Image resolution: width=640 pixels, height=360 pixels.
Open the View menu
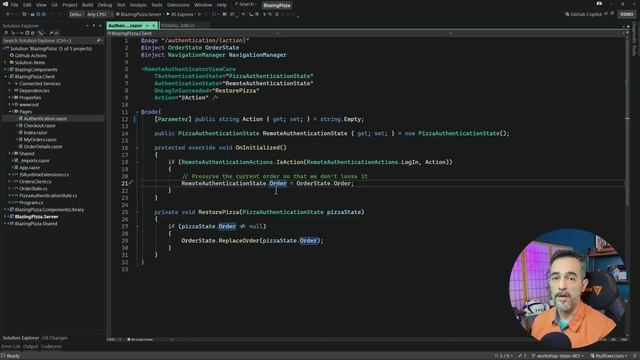41,5
